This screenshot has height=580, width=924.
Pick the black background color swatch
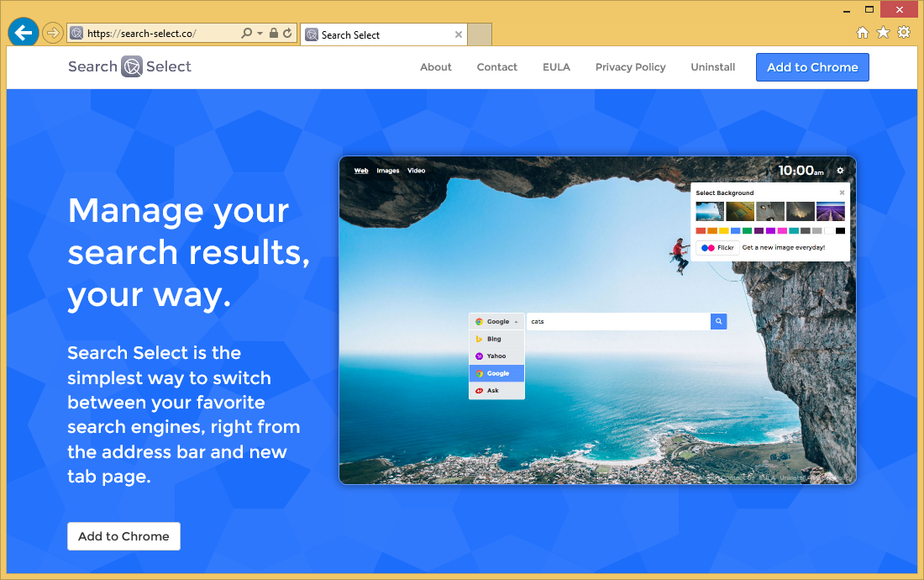coord(840,231)
